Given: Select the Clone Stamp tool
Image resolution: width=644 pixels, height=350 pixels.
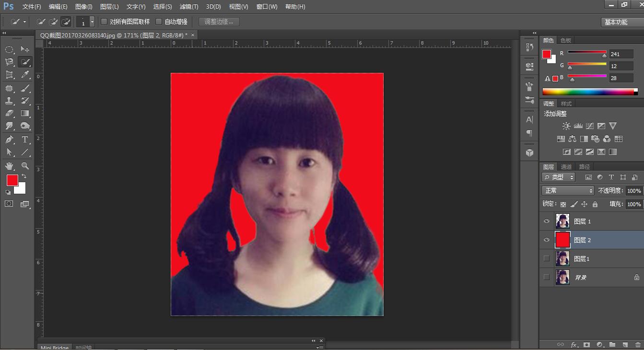Looking at the screenshot, I should 9,101.
